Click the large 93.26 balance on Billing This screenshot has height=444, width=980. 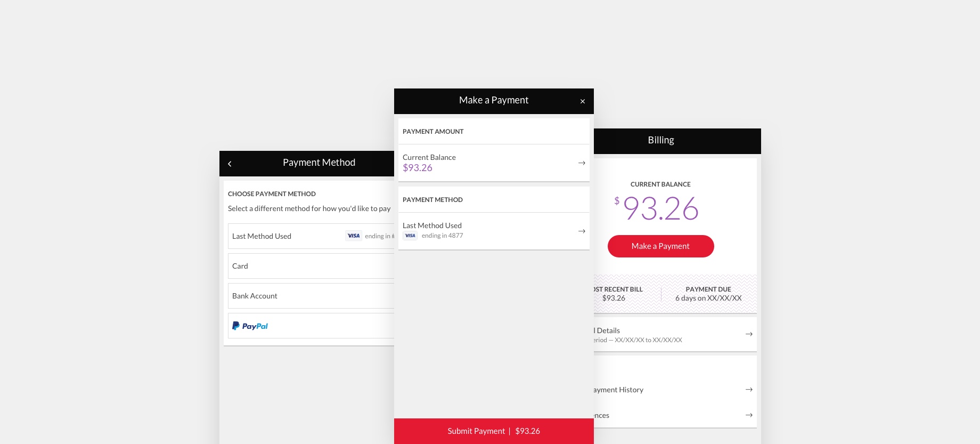tap(660, 208)
